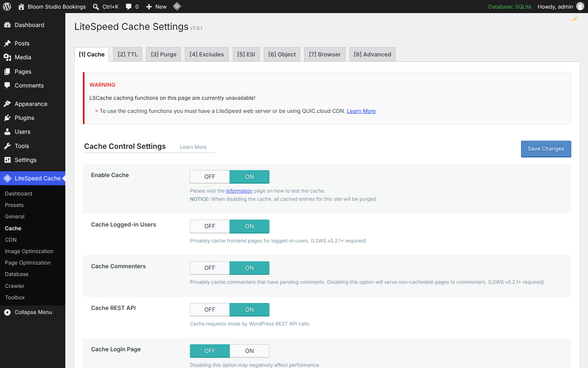
Task: Click the Ctrl+K search magnifier icon
Action: [96, 7]
